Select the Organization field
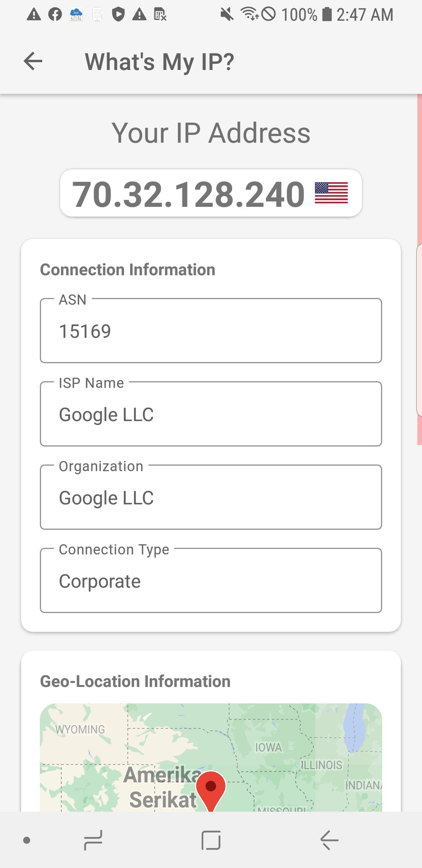 [211, 497]
